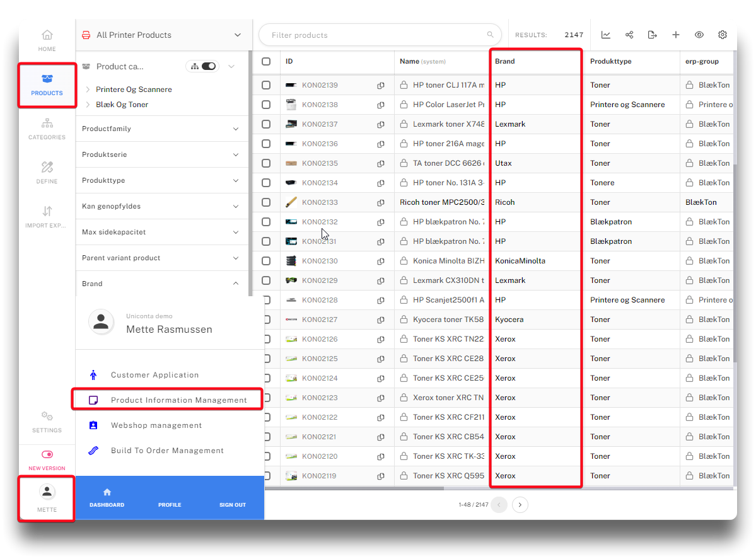Open Define section in left sidebar
This screenshot has width=756, height=559.
click(47, 173)
